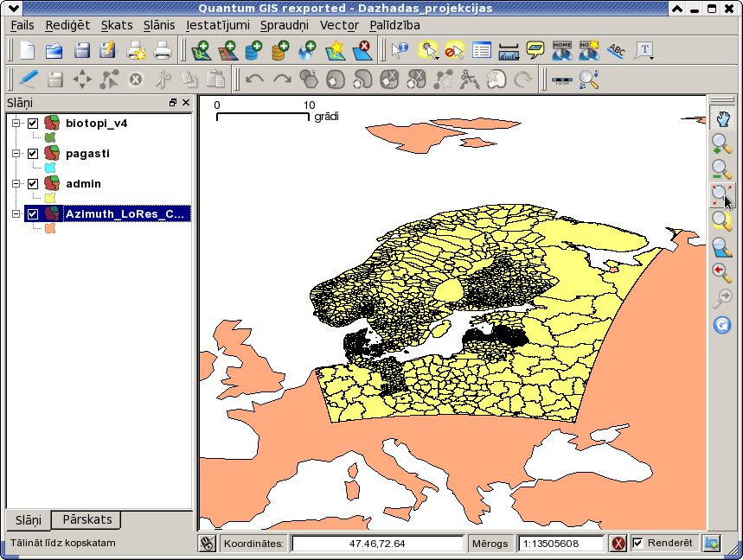743x560 pixels.
Task: Click the yellow admin symbol swatch
Action: pyautogui.click(x=50, y=198)
